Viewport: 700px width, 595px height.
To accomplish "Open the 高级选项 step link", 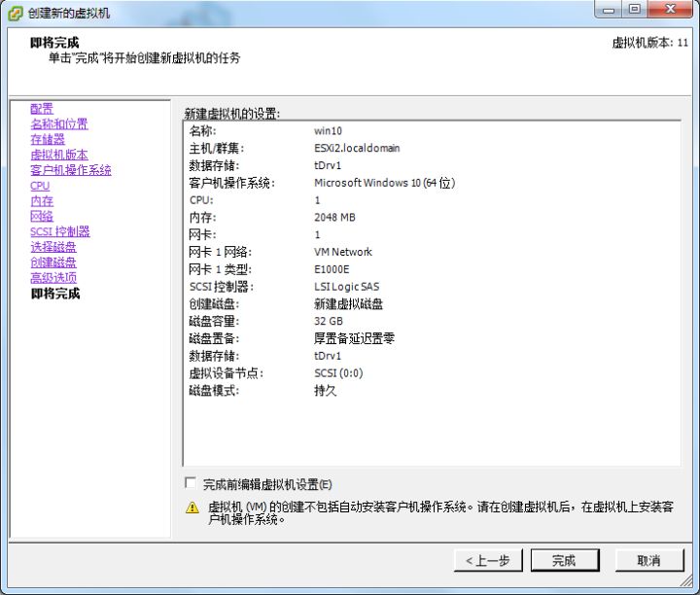I will (53, 278).
